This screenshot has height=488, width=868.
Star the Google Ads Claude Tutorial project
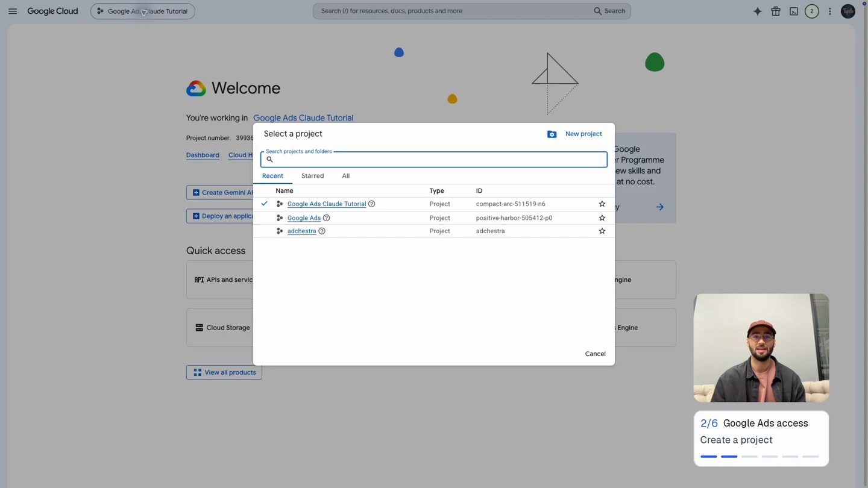(602, 204)
